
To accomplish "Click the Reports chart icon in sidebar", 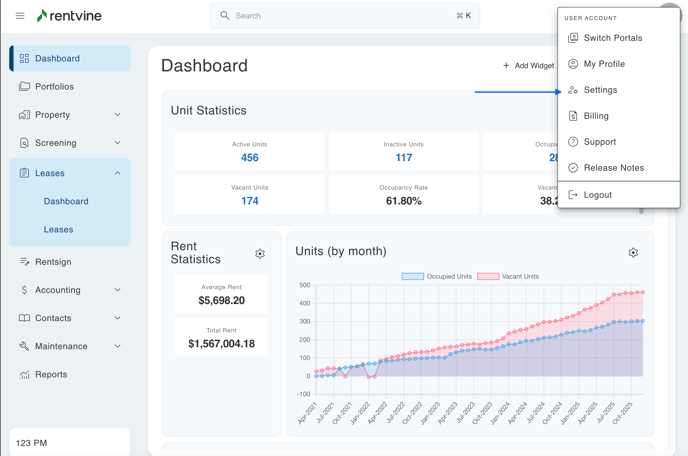I will click(24, 375).
